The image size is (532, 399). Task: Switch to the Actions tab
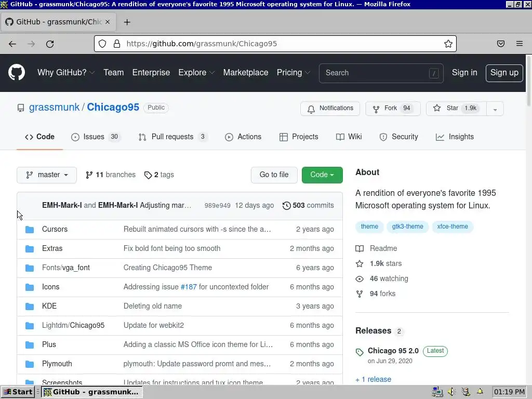pos(243,137)
